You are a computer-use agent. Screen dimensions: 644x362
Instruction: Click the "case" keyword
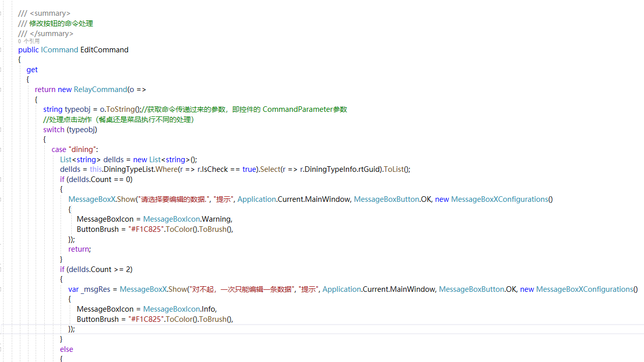(x=59, y=149)
